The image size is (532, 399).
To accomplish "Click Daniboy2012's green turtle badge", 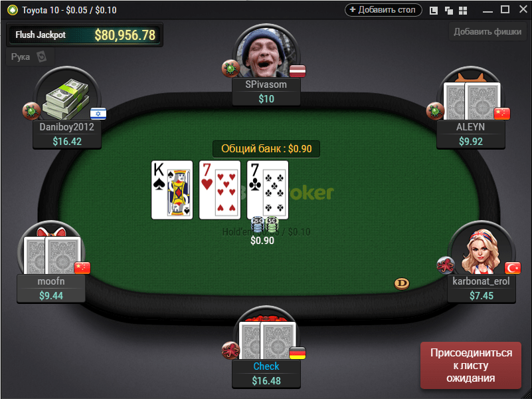I will [32, 110].
